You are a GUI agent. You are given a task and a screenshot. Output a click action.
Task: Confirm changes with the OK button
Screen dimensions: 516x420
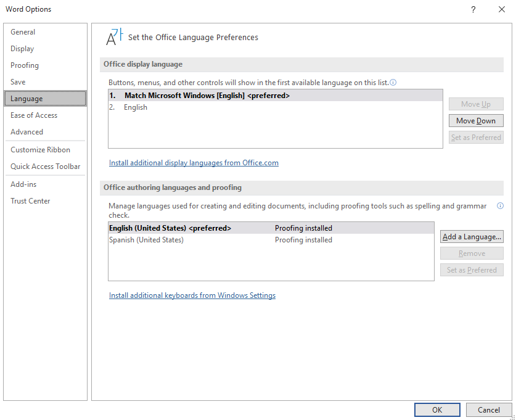437,410
